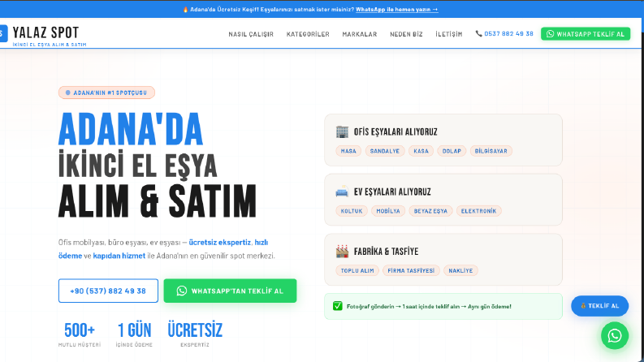Viewport: 644px width, 362px height.
Task: Select the Firma Tasfiyesi tag
Action: click(x=411, y=270)
